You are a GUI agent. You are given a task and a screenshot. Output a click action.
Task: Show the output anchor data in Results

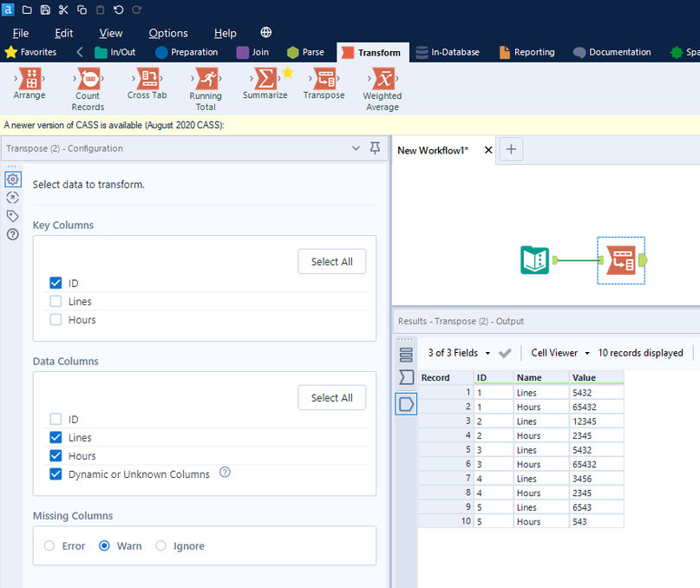pos(406,404)
